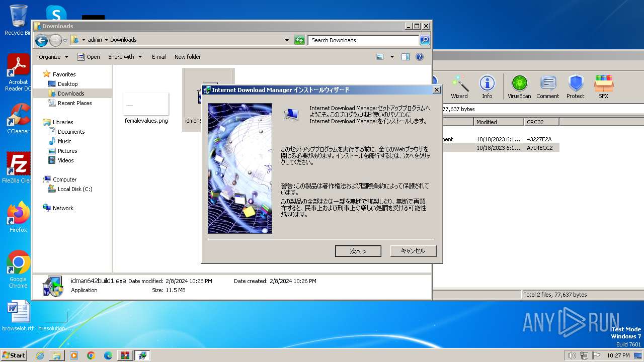Open the Start menu

click(x=14, y=355)
